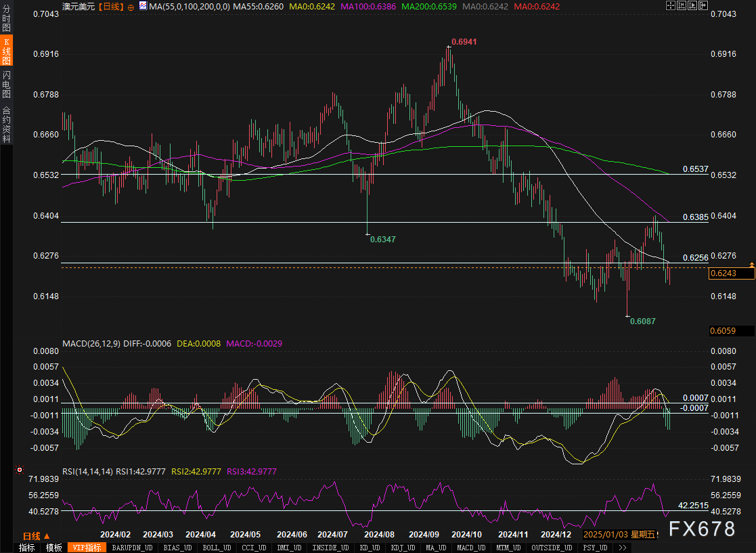Click the shift-chart-left axis icon
The height and width of the screenshot is (553, 756).
coord(682,6)
